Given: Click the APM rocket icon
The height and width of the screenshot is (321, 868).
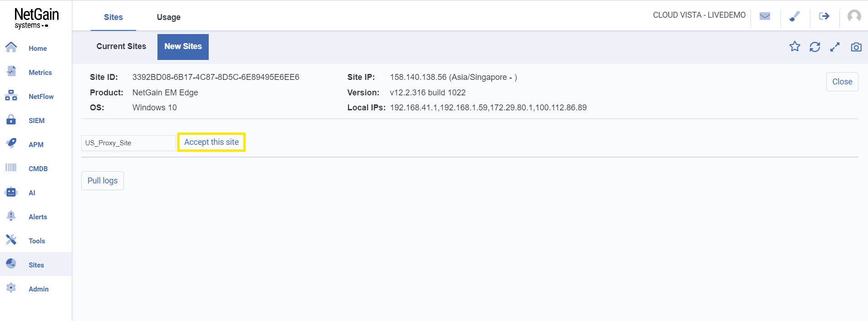Looking at the screenshot, I should [x=11, y=143].
